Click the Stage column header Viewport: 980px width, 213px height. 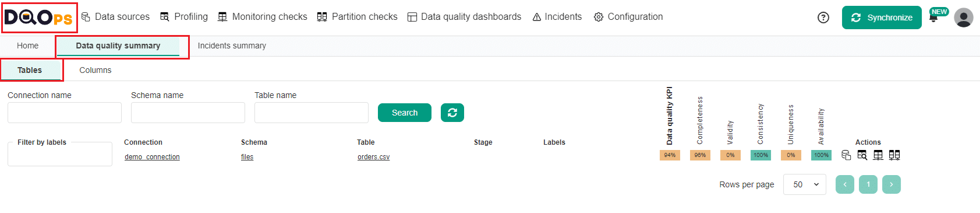pyautogui.click(x=483, y=142)
